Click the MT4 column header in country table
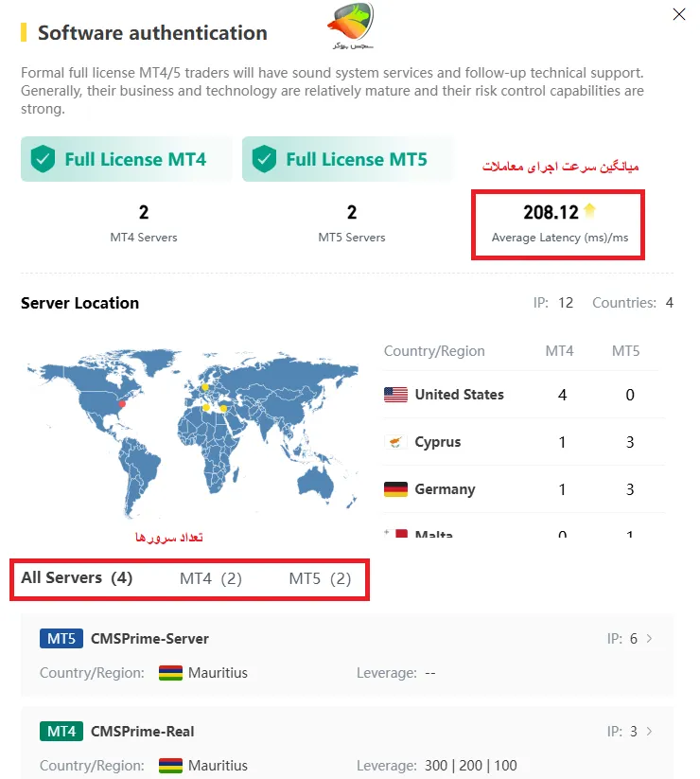Screen dimensions: 700x779 [x=559, y=351]
